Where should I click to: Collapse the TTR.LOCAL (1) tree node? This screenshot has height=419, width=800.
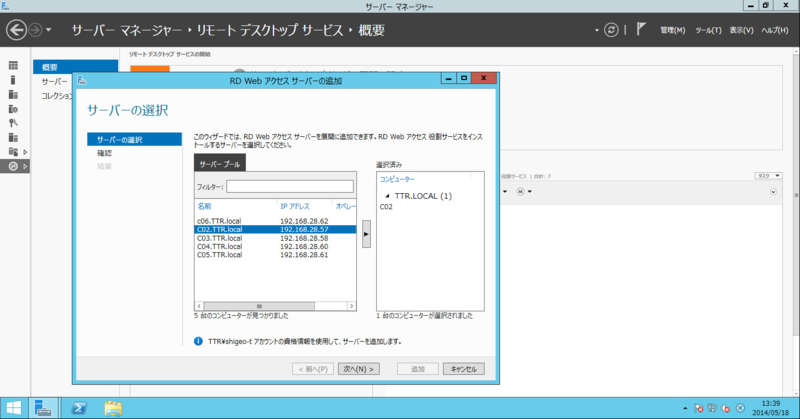coord(387,196)
